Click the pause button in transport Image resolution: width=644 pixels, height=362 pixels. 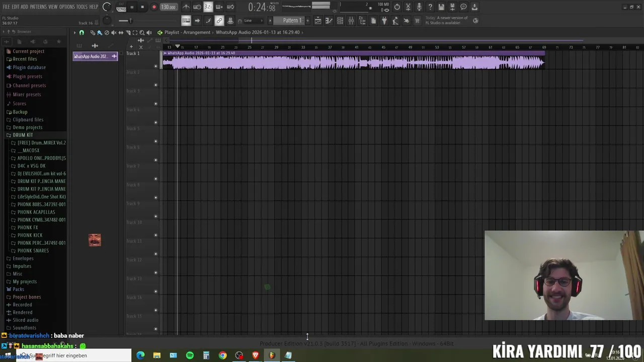[x=132, y=7]
